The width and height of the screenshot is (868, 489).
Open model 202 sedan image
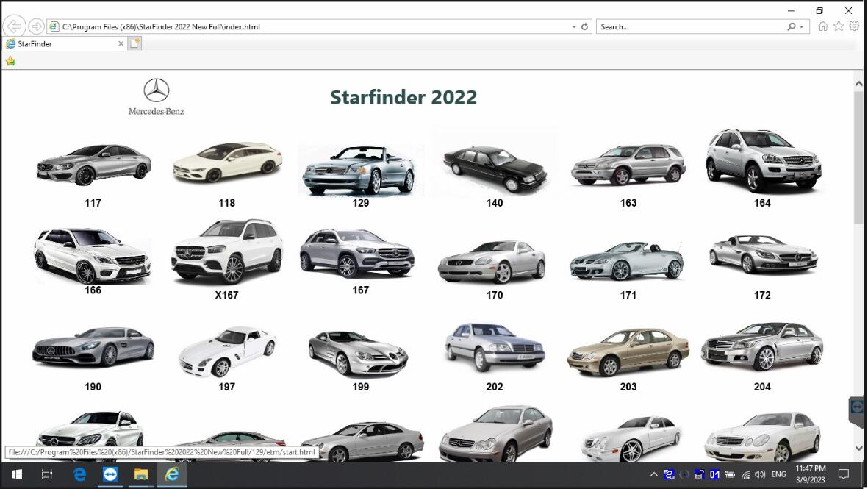495,346
